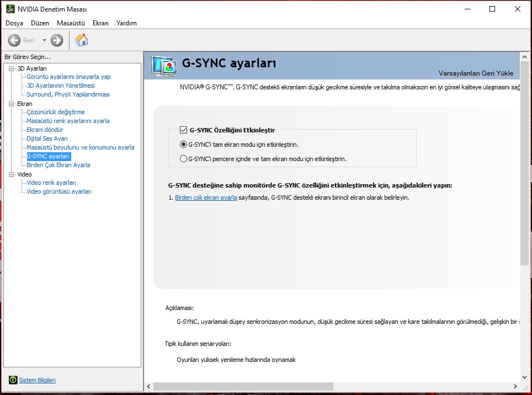Click the Ekran category label in tree
Viewport: 532px width, 395px height.
coord(25,104)
